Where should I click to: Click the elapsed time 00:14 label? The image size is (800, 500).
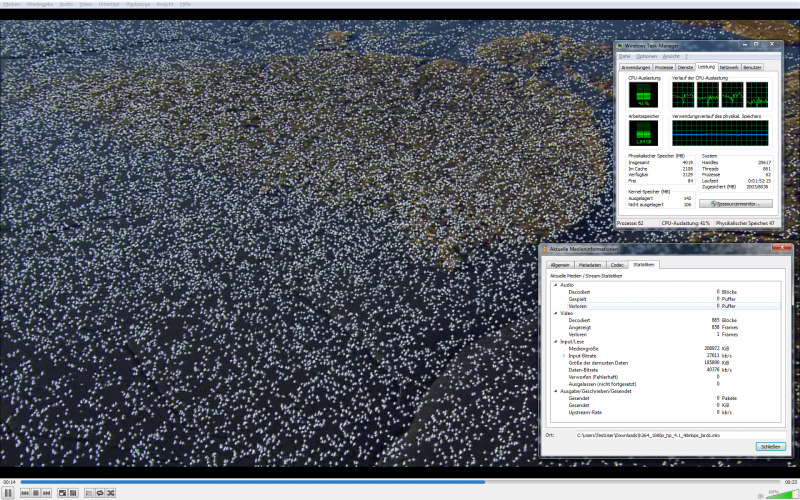9,482
